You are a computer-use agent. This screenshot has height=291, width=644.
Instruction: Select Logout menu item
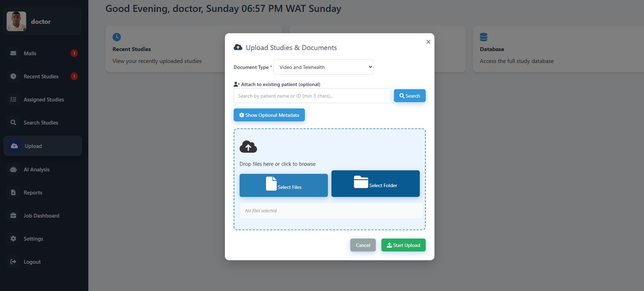click(43, 262)
